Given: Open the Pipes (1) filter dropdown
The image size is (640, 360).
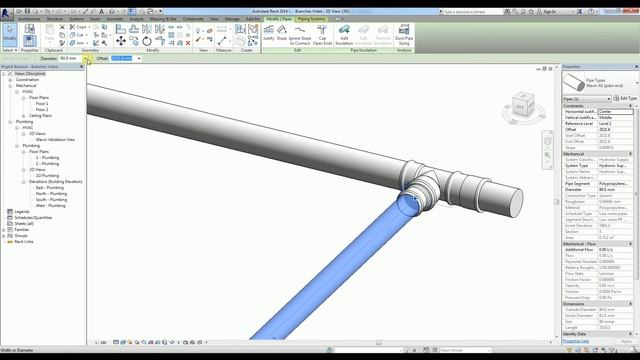Looking at the screenshot, I should pyautogui.click(x=587, y=99).
